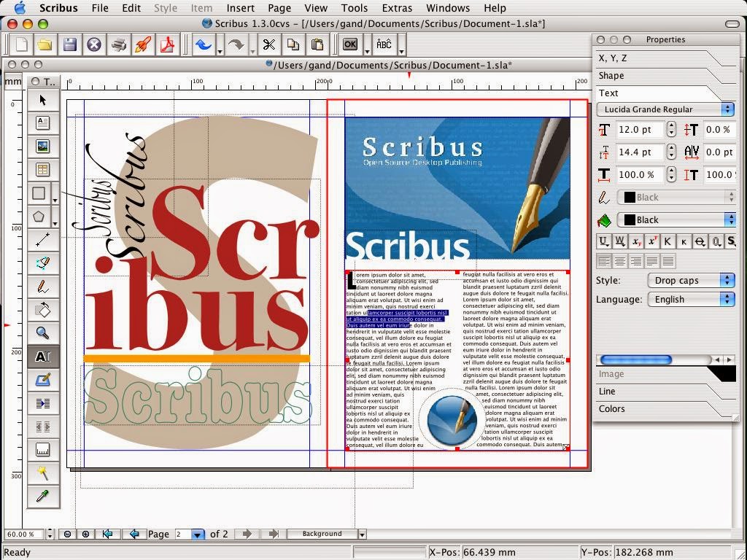
Task: Toggle strikethrough text style button
Action: (700, 241)
